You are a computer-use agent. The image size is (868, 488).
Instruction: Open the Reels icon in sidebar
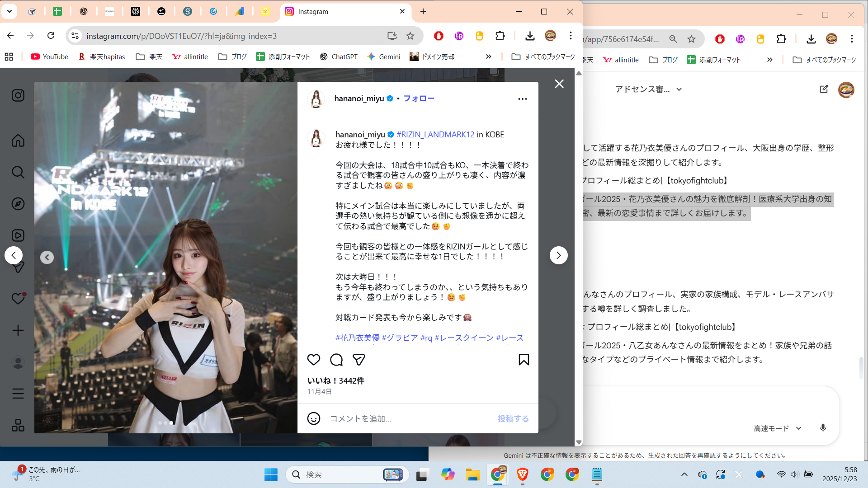point(18,235)
